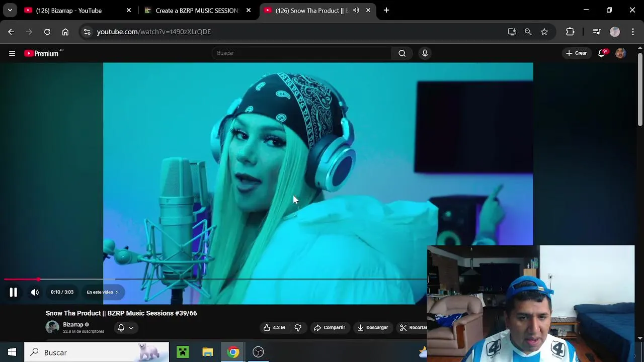Mute the tab via speaker icon

[x=356, y=10]
